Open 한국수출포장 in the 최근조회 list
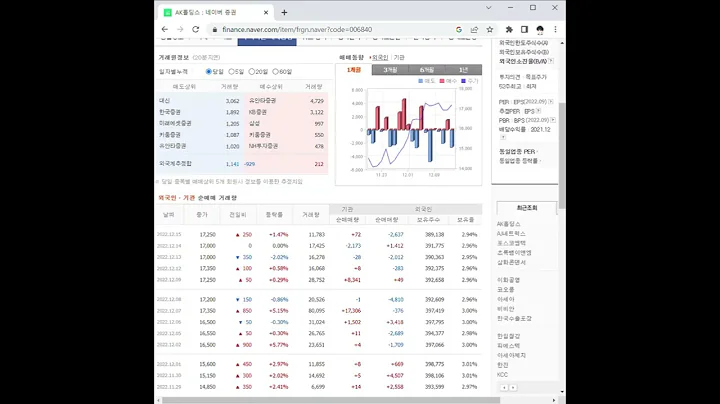The width and height of the screenshot is (720, 404). point(514,318)
